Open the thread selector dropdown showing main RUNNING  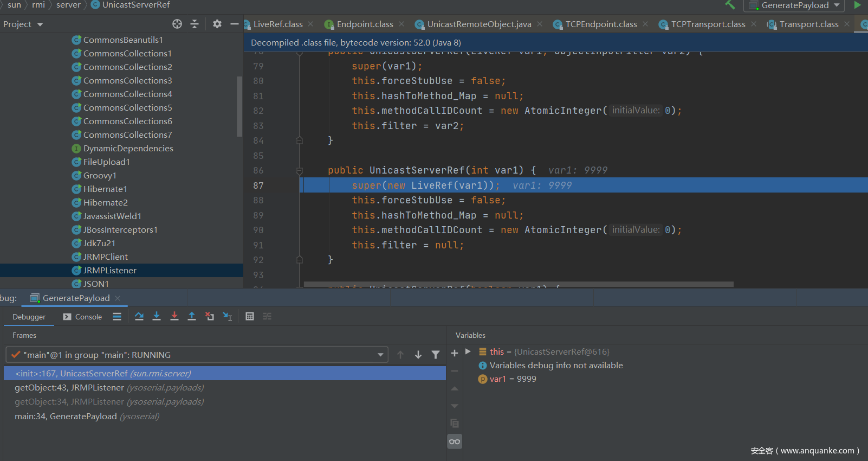click(197, 355)
